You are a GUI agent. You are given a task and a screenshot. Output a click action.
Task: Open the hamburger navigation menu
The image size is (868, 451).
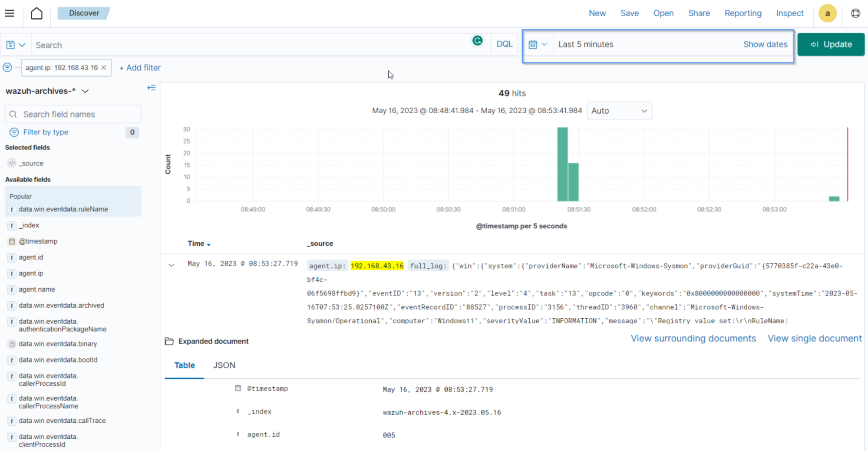tap(10, 13)
